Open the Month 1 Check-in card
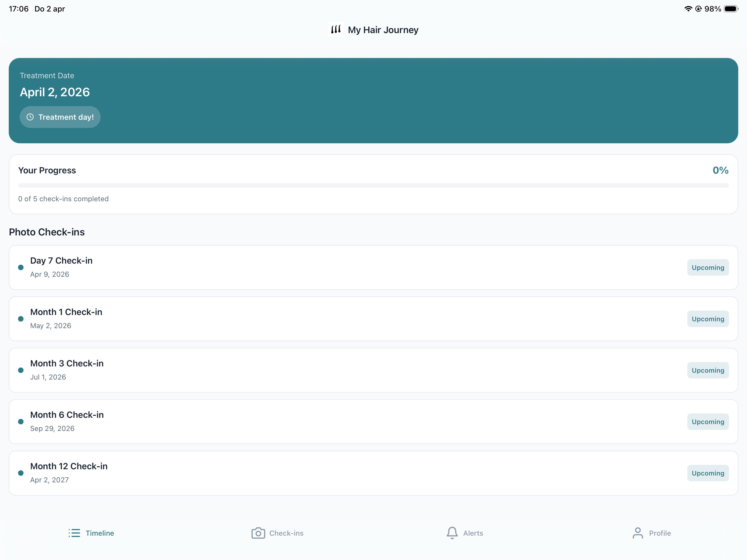This screenshot has width=747, height=560. pos(373,319)
